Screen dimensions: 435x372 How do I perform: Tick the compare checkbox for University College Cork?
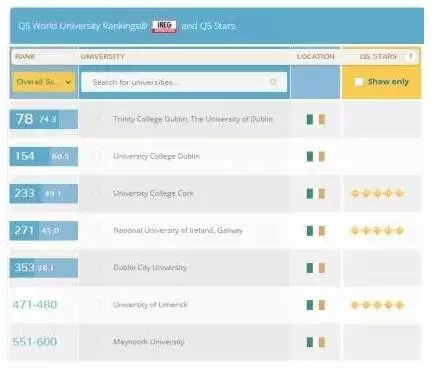coord(97,193)
